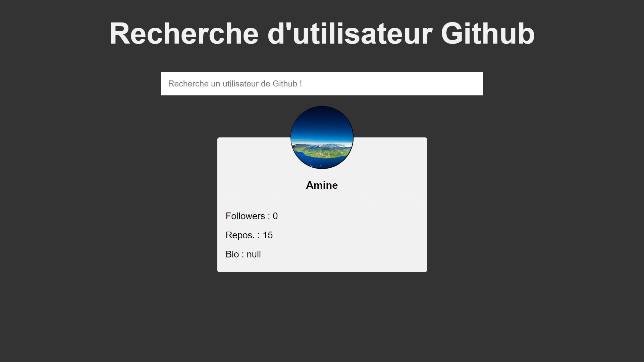Click the "Repos." label in the card
Viewport: 644px width, 362px height.
tap(240, 235)
